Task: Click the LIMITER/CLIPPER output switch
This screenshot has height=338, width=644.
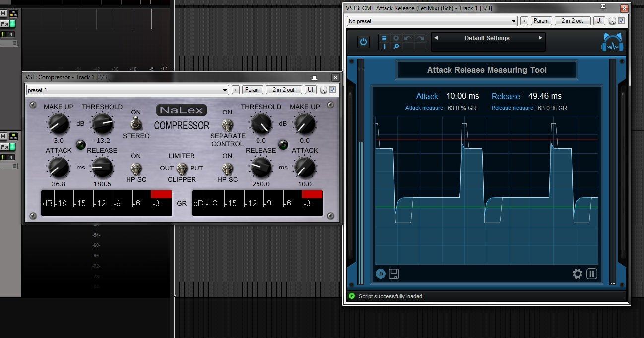Action: coord(182,169)
